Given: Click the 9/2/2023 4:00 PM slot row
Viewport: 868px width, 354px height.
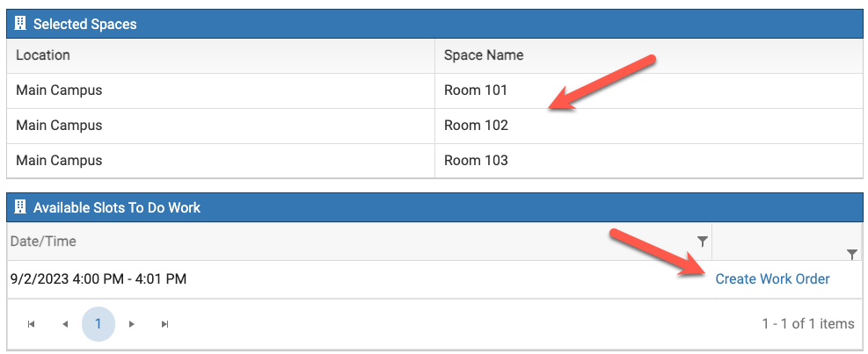Looking at the screenshot, I should [x=98, y=278].
